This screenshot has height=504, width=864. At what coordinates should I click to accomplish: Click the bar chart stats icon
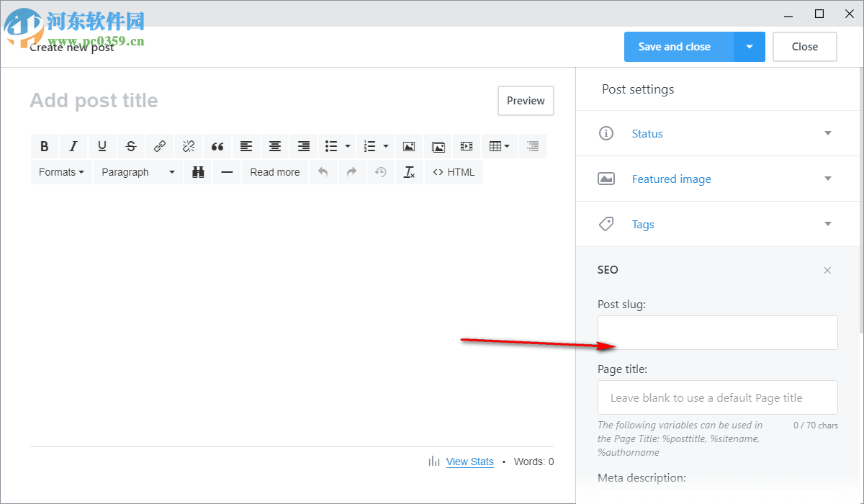[434, 462]
